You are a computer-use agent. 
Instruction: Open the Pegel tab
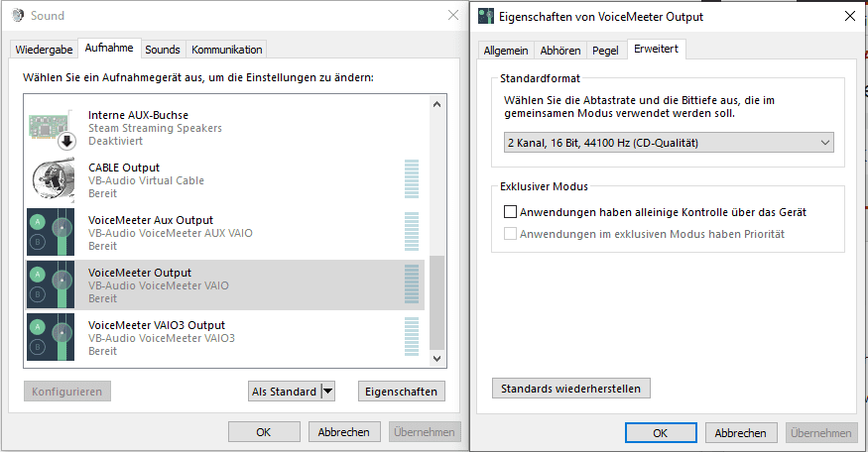605,51
